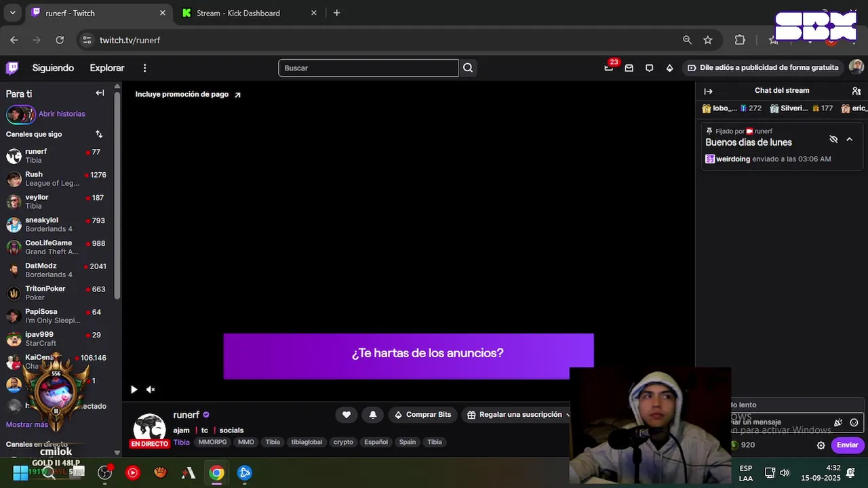Image resolution: width=868 pixels, height=488 pixels.
Task: Click the Bits diamond icon in the top bar
Action: pos(670,68)
